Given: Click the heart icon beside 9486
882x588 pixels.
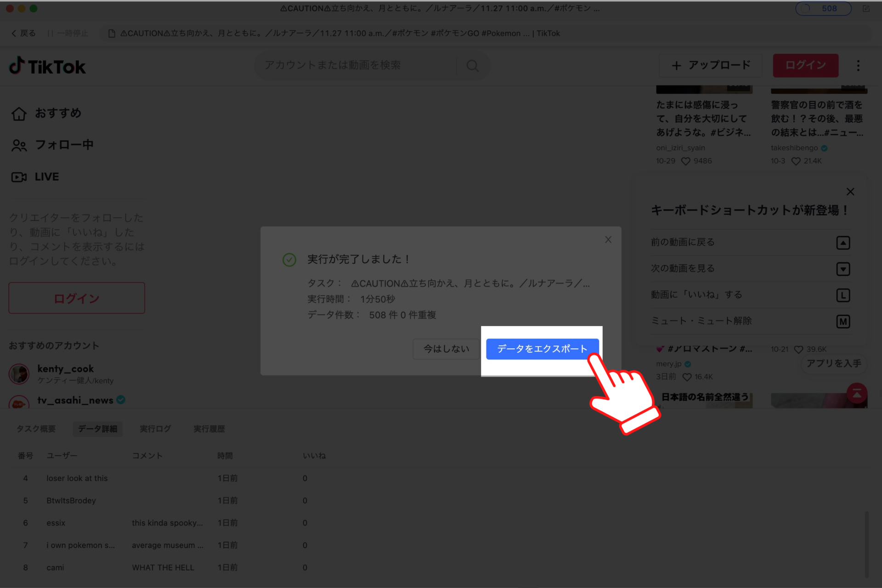Looking at the screenshot, I should [x=685, y=161].
